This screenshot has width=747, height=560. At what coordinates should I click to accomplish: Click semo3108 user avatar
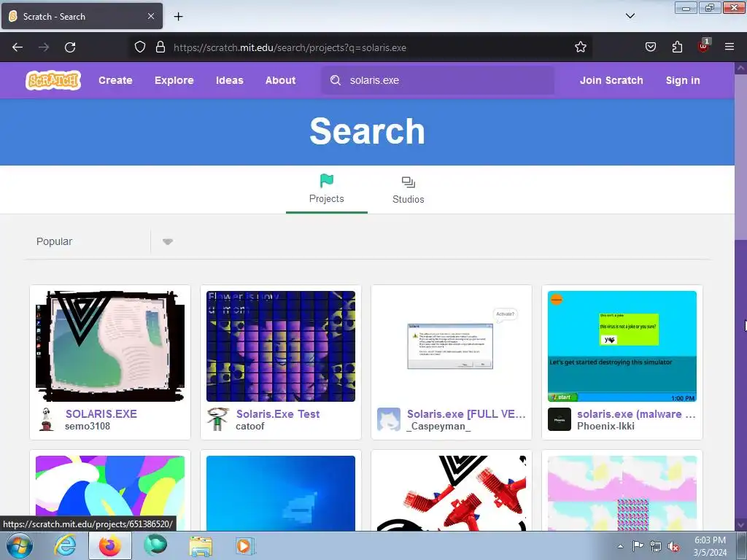tap(46, 419)
